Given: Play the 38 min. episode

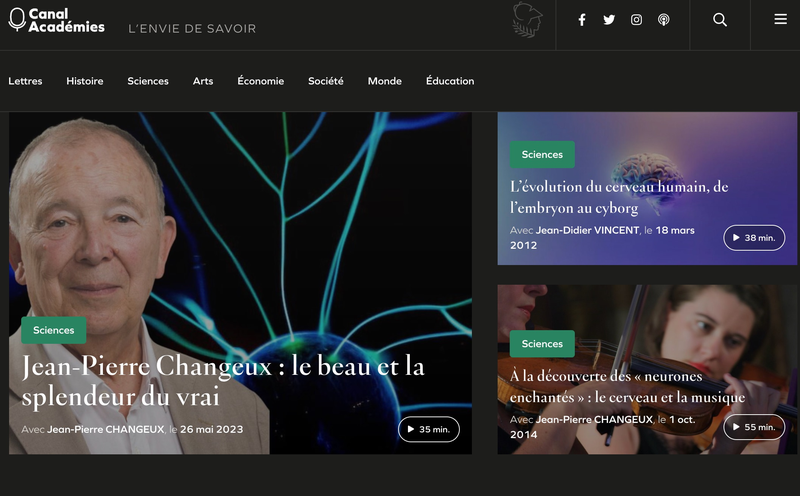Looking at the screenshot, I should [754, 238].
